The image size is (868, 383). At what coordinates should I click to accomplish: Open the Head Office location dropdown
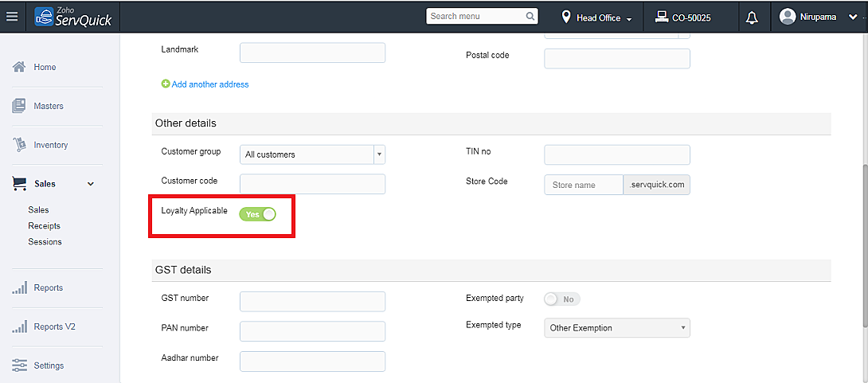click(x=597, y=18)
